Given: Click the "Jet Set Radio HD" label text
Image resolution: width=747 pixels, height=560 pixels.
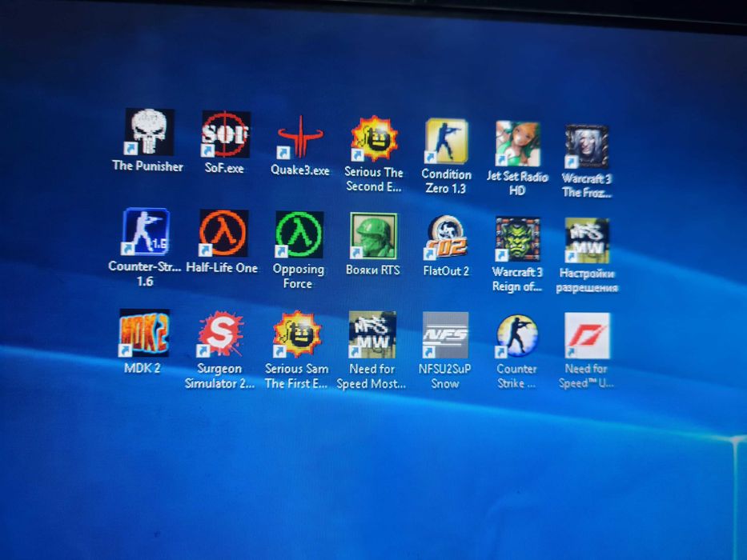Looking at the screenshot, I should click(x=517, y=183).
